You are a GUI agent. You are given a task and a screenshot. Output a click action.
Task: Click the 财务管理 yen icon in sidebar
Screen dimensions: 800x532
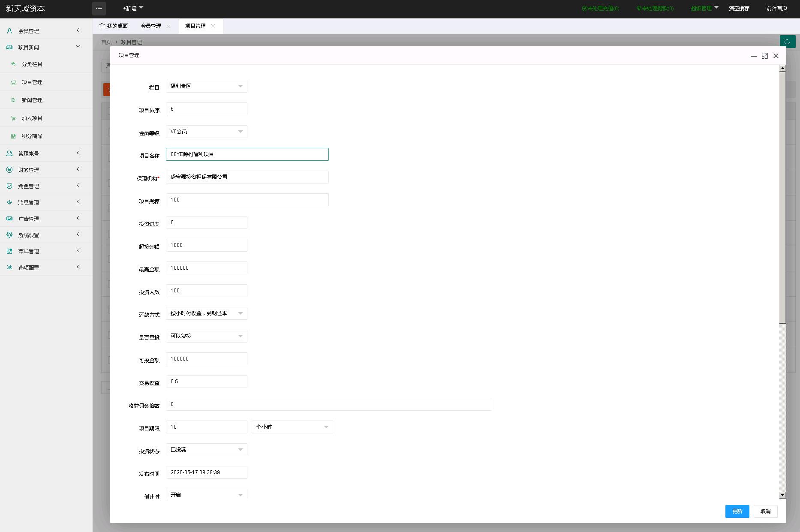pos(9,170)
